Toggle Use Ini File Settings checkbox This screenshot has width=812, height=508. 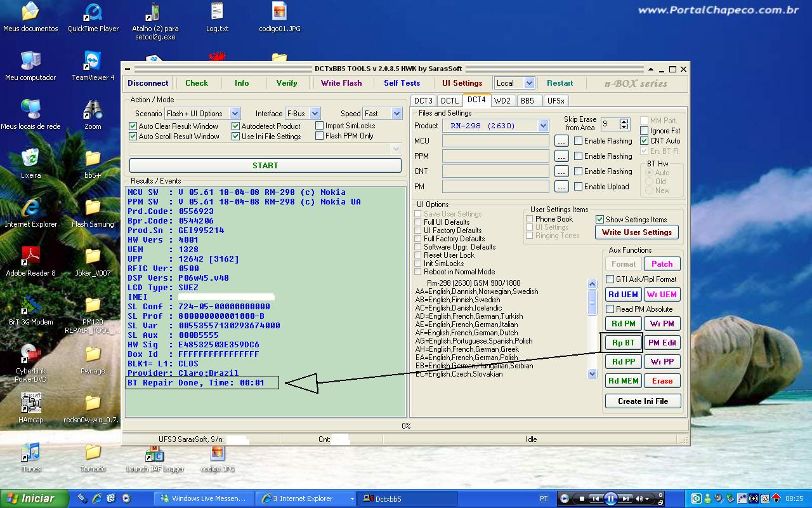click(235, 137)
